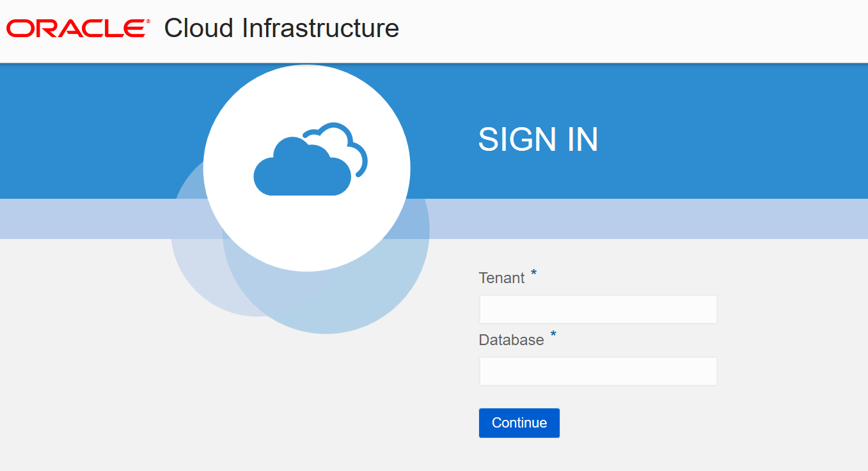This screenshot has height=471, width=868.
Task: Click the asterisk next to Tenant
Action: click(533, 274)
